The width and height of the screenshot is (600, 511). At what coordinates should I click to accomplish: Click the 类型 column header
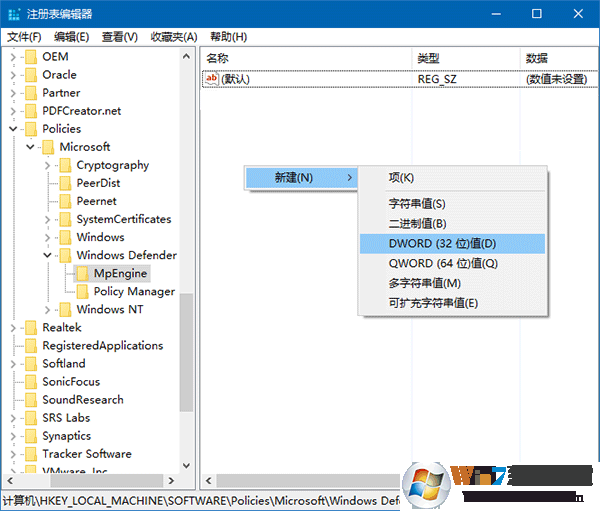point(466,59)
